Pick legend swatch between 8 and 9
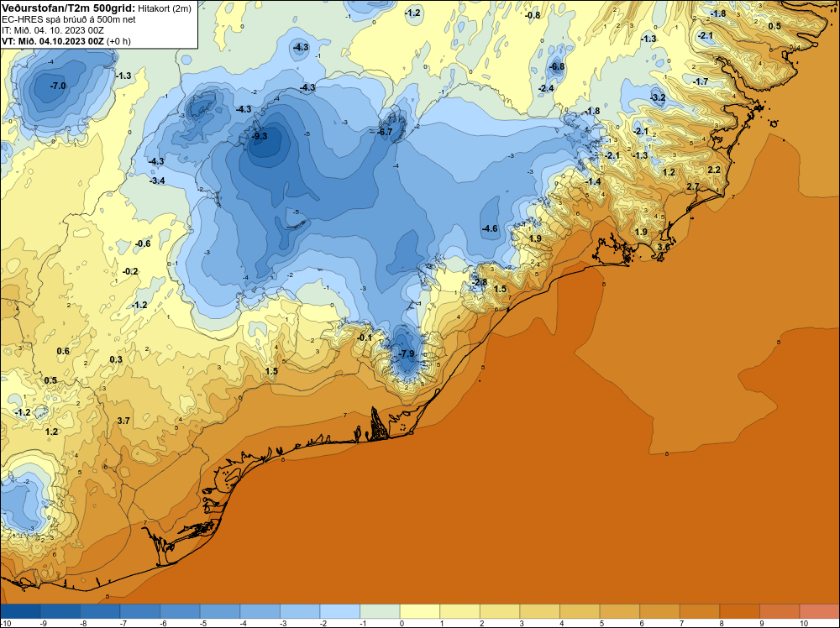 pos(739,611)
